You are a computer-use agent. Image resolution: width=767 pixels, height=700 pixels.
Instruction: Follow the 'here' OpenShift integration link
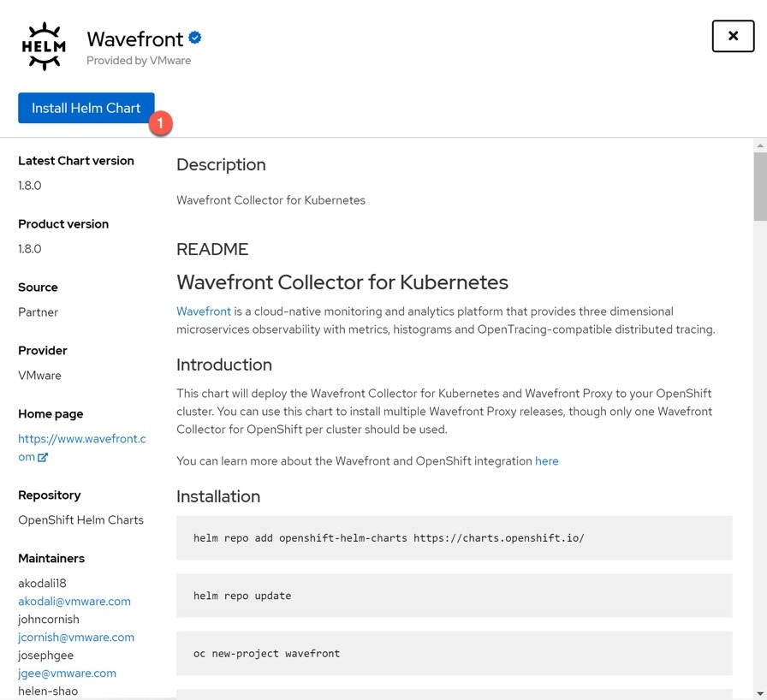(546, 461)
